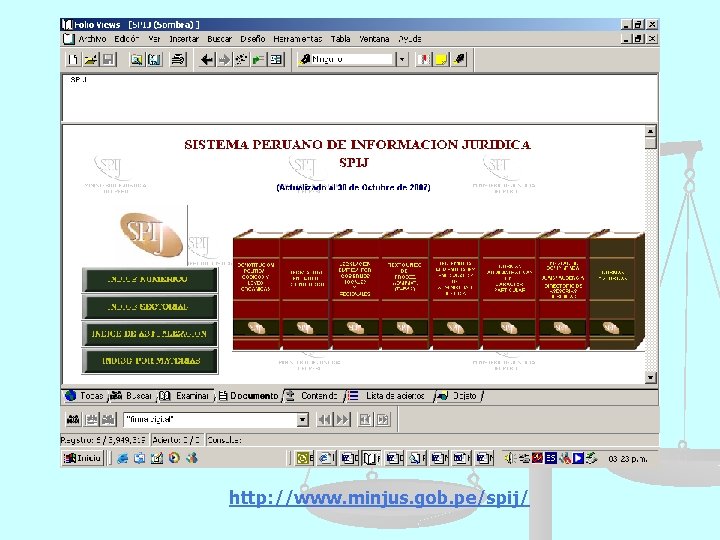Click the Folio Views book taskbar button
The width and height of the screenshot is (720, 540).
[371, 458]
